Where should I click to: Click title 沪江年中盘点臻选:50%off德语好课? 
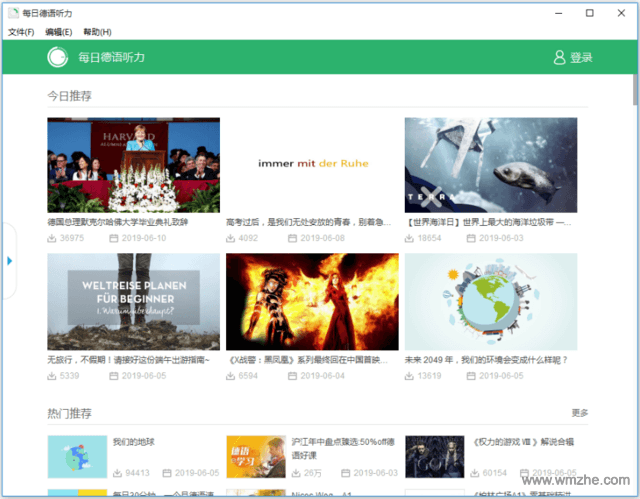pyautogui.click(x=343, y=448)
